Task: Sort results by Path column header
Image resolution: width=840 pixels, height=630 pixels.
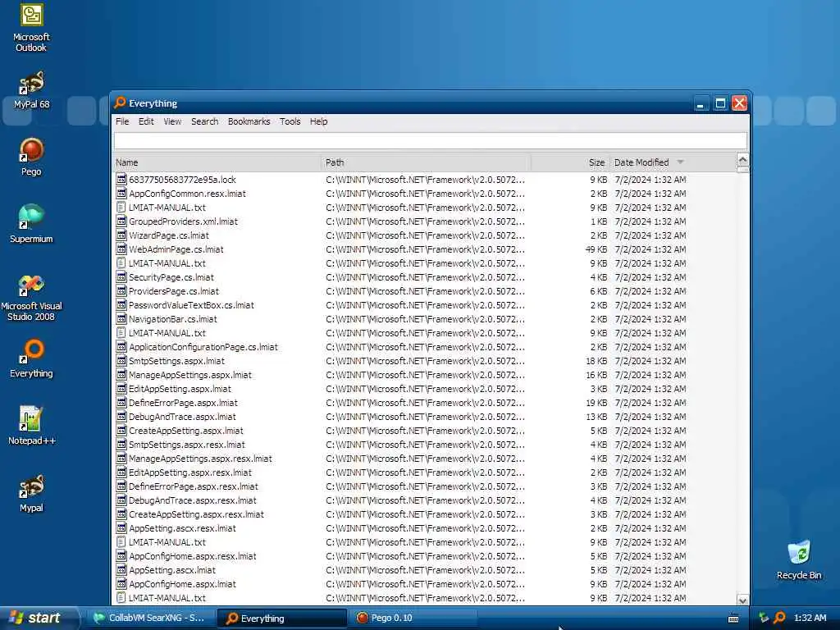Action: pyautogui.click(x=426, y=162)
